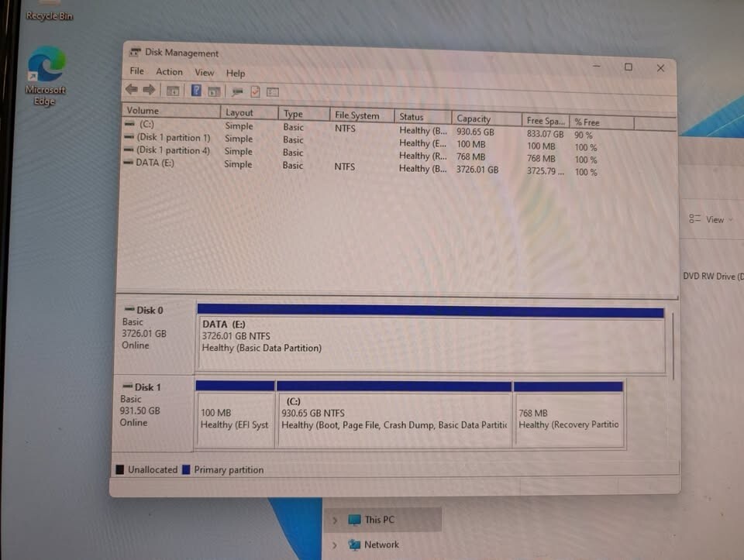Viewport: 744px width, 560px height.
Task: Click the drive-shaped icon in the toolbar
Action: point(237,92)
